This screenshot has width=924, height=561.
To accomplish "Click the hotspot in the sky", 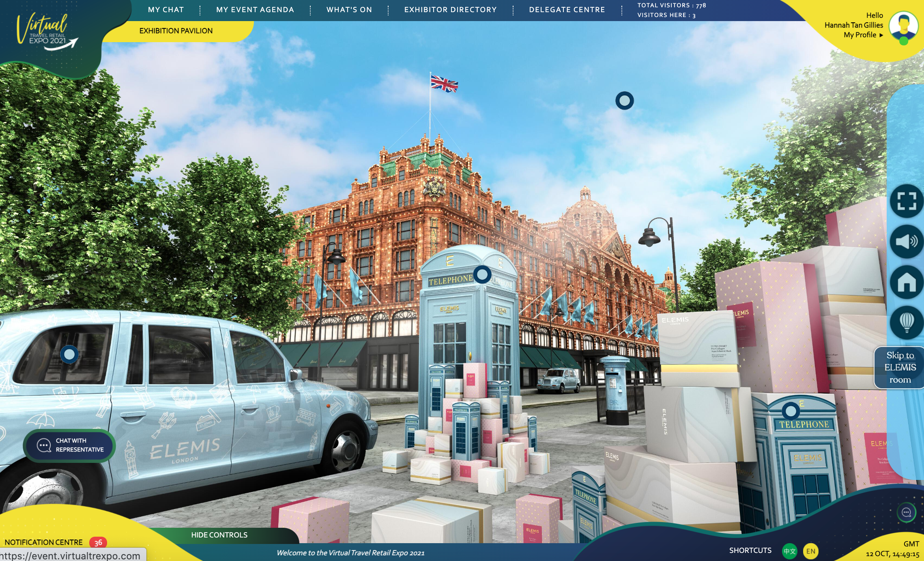I will pos(625,101).
